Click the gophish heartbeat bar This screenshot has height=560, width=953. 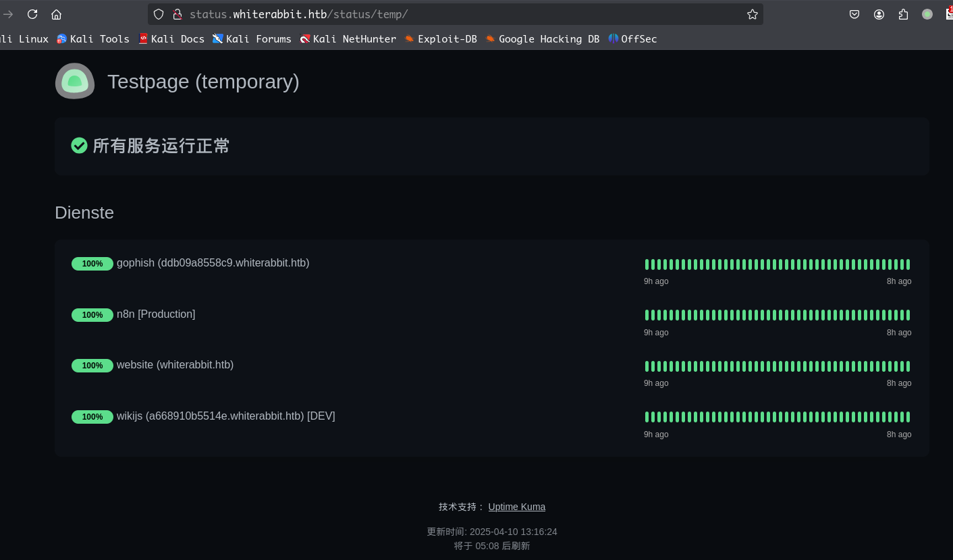click(778, 264)
